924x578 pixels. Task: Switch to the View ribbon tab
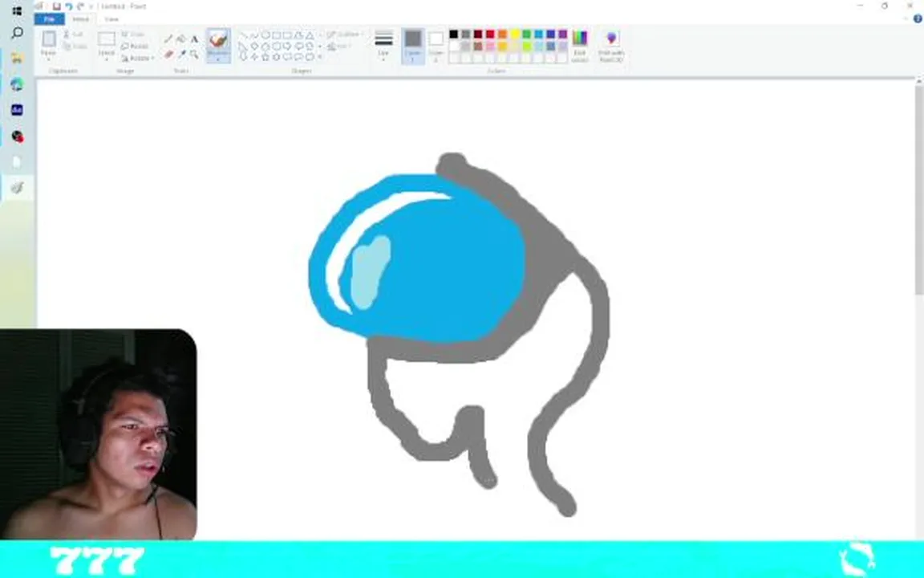tap(111, 19)
